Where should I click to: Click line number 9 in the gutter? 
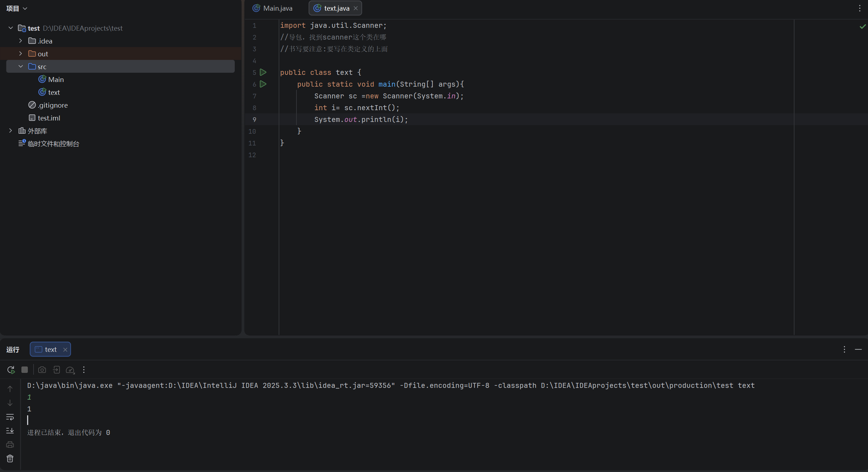254,119
